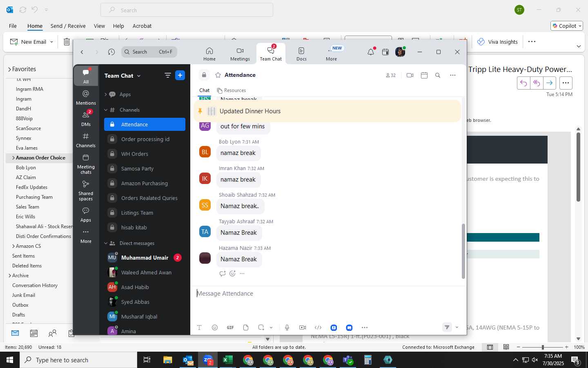Click the blue plus new chat button
Screen dimensions: 588x368
[180, 75]
